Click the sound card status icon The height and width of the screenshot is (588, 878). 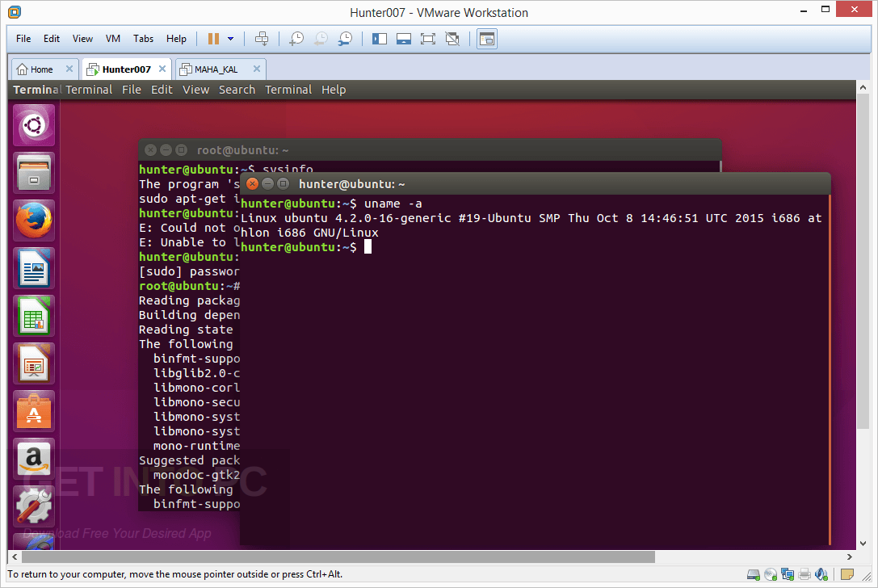click(821, 574)
